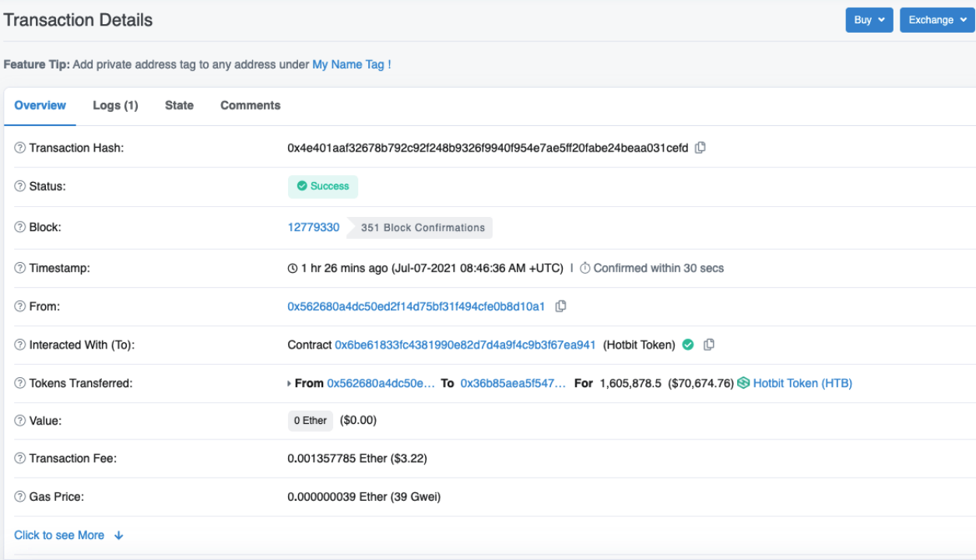The height and width of the screenshot is (560, 976).
Task: Open block 12779330 link
Action: (314, 227)
